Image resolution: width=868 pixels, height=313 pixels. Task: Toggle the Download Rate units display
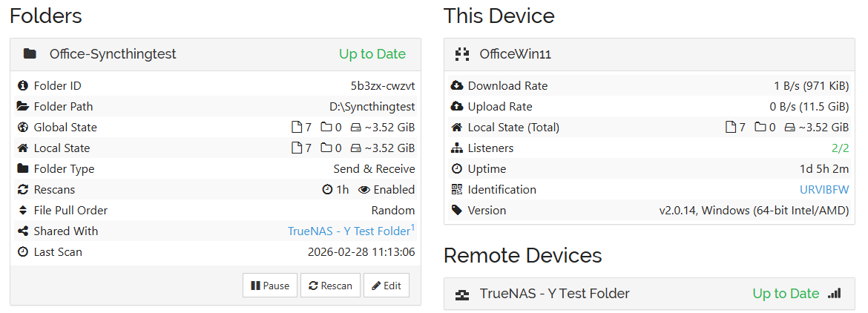811,86
